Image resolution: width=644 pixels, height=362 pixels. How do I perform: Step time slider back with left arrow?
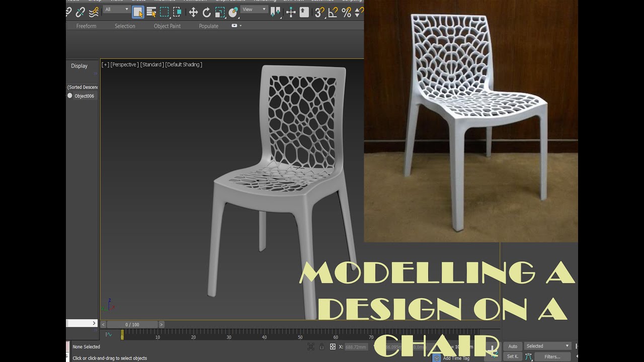point(103,325)
